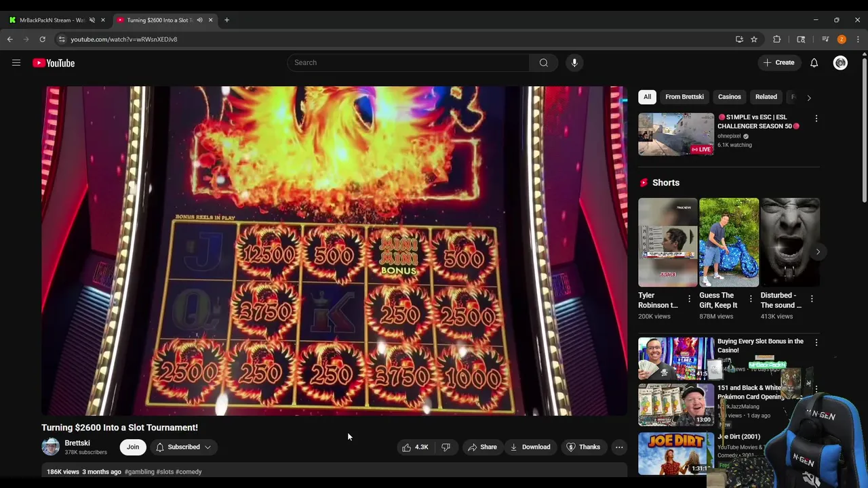Screen dimensions: 868x488
Task: Open S1MPLE vs ESC live thumbnail
Action: [676, 134]
